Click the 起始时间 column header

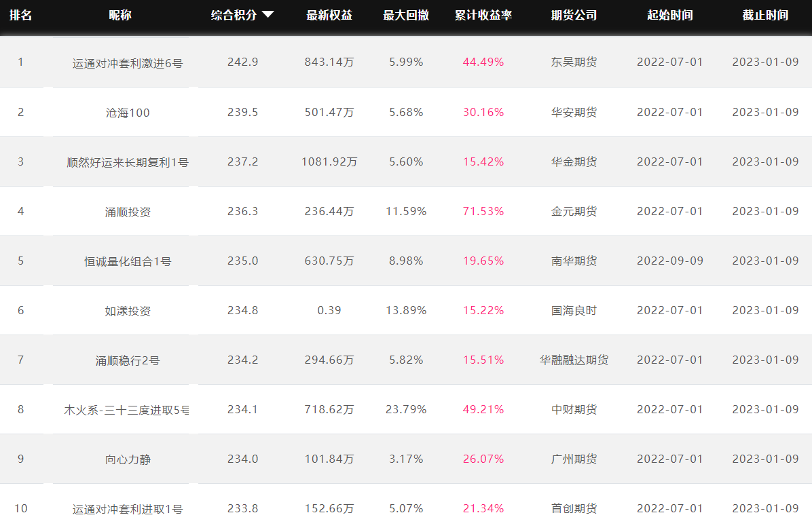click(x=669, y=15)
